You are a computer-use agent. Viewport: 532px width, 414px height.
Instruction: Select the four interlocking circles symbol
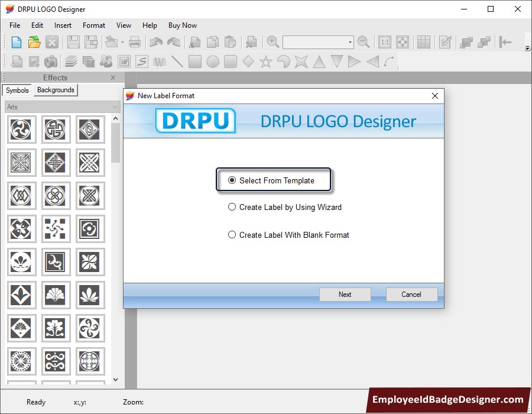(x=56, y=195)
